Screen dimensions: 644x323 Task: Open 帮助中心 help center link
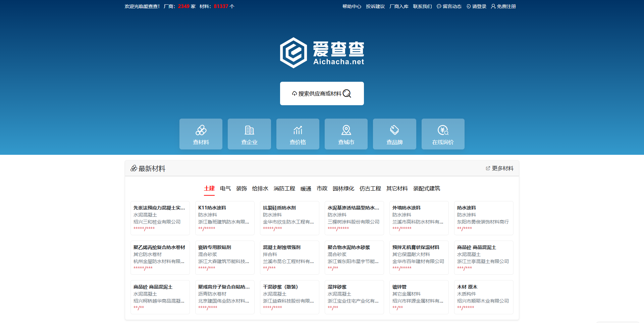(352, 6)
